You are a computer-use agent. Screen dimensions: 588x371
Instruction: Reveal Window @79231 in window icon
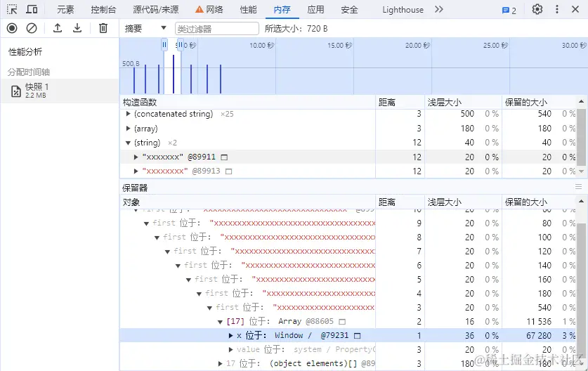point(358,336)
